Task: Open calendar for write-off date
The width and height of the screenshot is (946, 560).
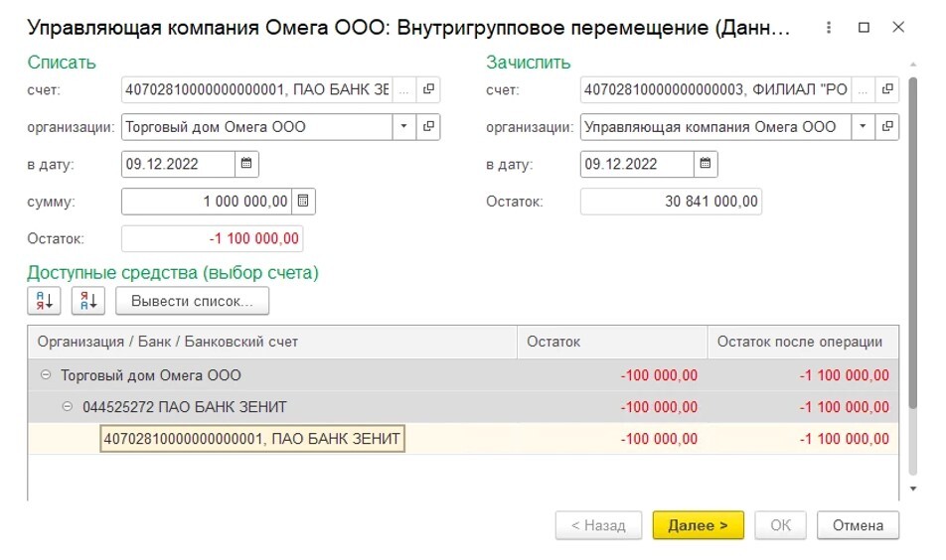Action: click(x=247, y=164)
